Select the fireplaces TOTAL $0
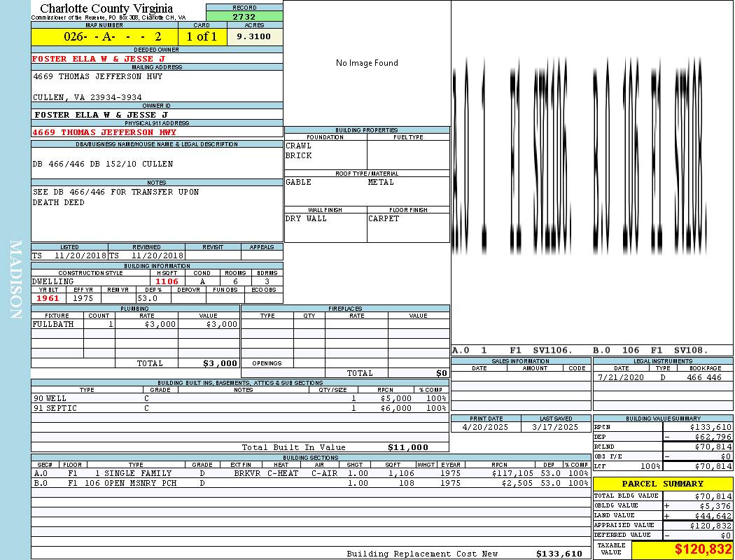Viewport: 735px width, 560px height. [442, 374]
